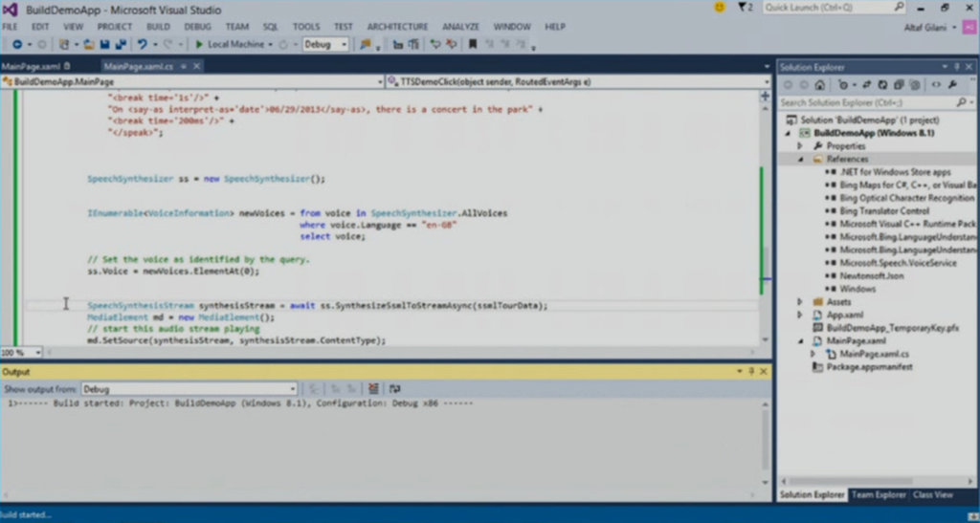Click the Navigate Backward toolbar icon
Screen dimensions: 980x523
[x=17, y=44]
